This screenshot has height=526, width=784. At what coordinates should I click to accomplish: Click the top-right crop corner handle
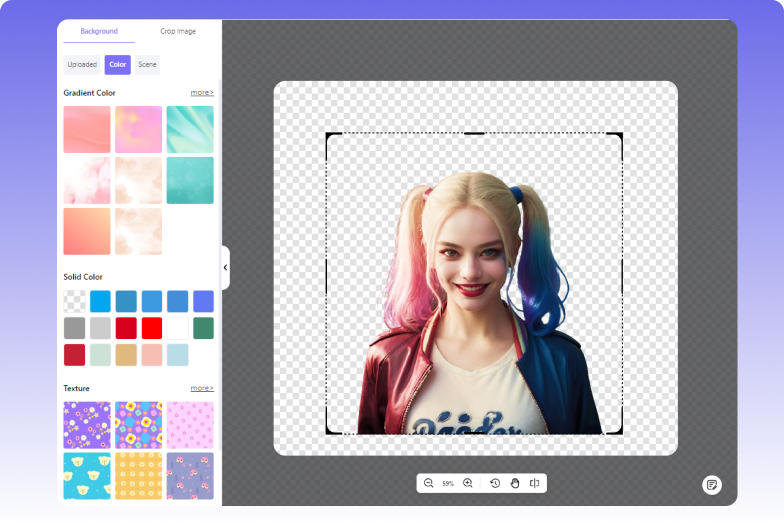pyautogui.click(x=618, y=138)
